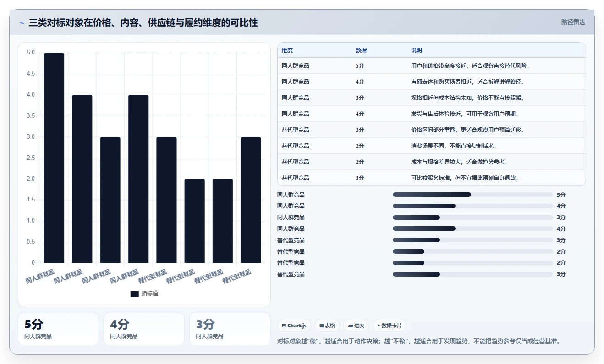604x364 pixels.
Task: Click the 2.5 label on the chart y-axis
Action: point(31,158)
